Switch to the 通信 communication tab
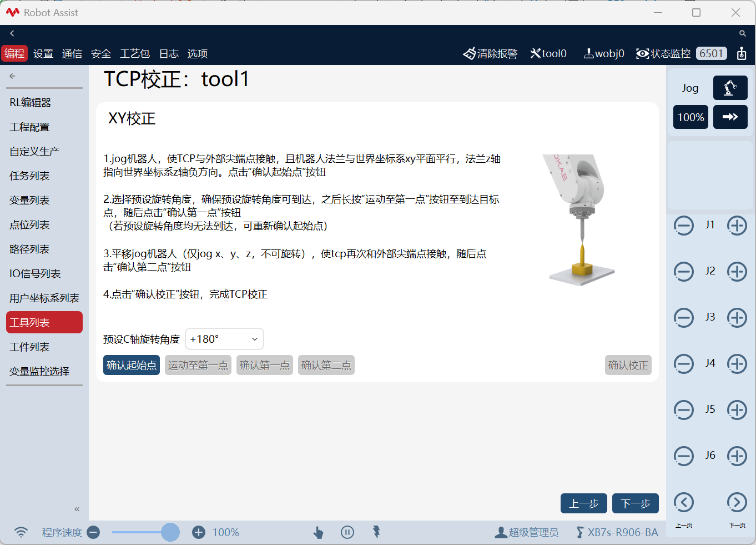 pos(72,53)
